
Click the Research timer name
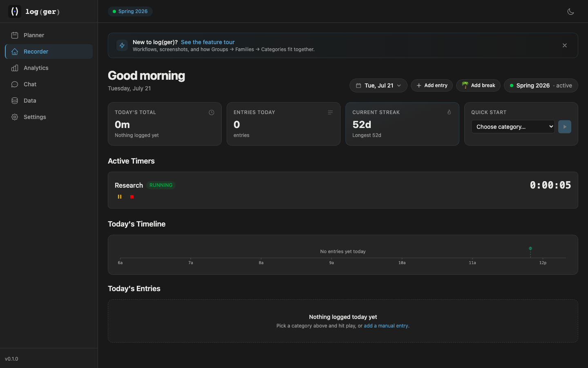129,185
